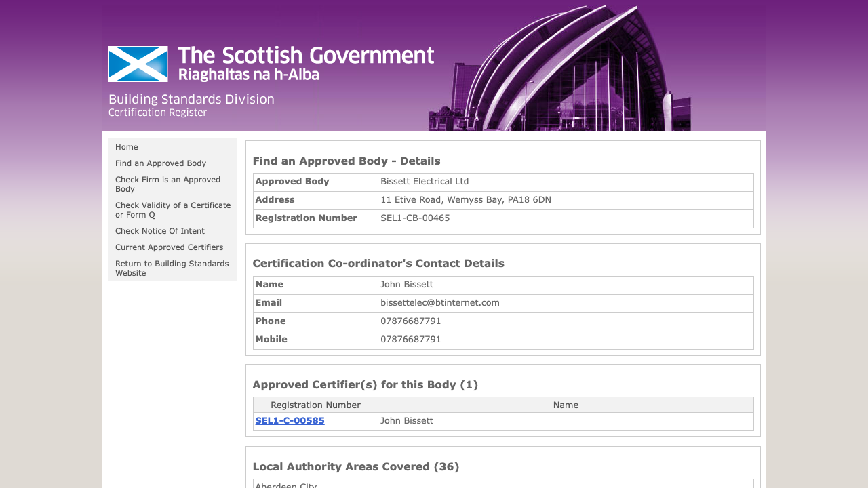
Task: Click the Name column header in certifiers table
Action: 566,405
